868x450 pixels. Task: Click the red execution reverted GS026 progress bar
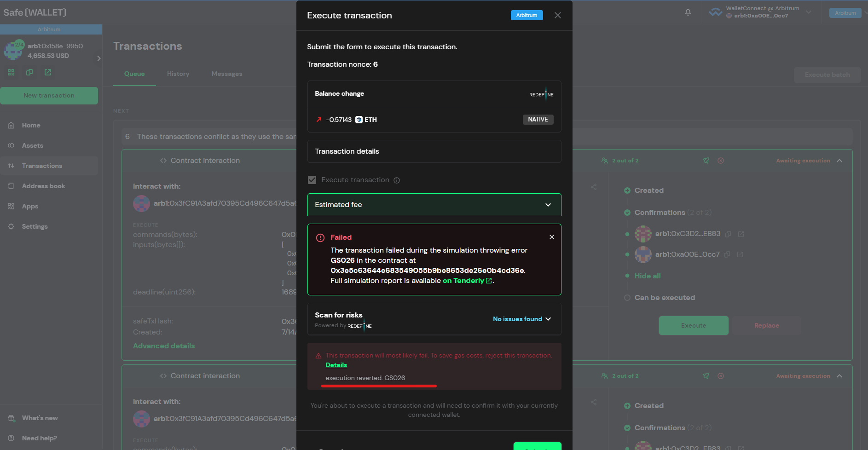[x=378, y=386]
